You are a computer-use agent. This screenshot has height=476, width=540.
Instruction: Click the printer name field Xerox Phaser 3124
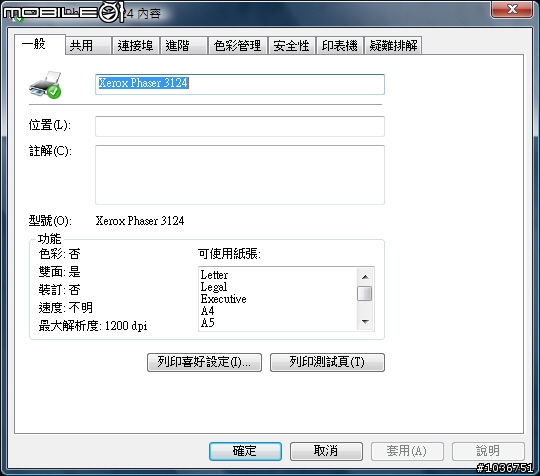click(x=240, y=84)
